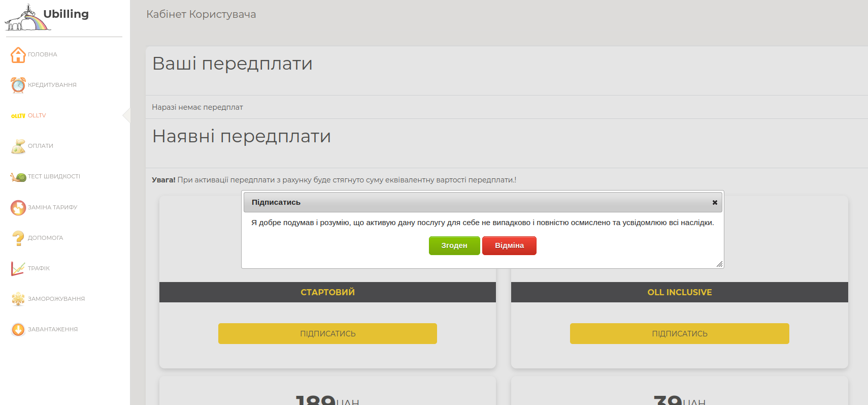Select the Заміна тарифу icon

click(x=18, y=207)
